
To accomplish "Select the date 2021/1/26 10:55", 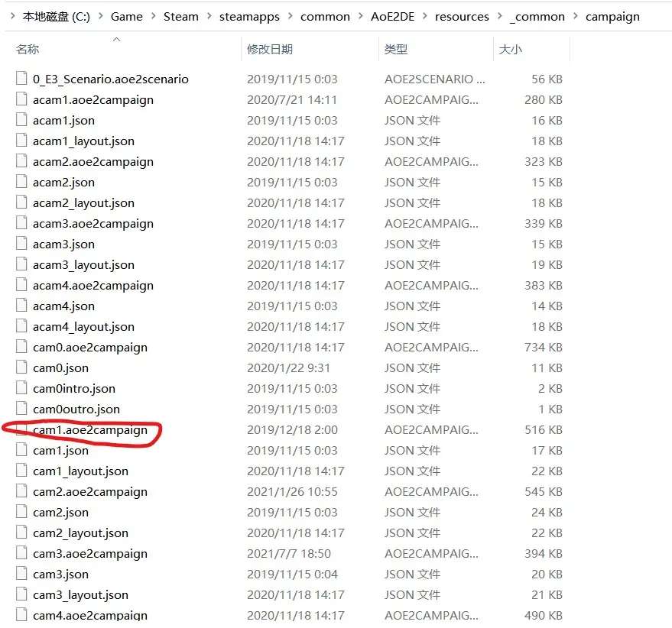I will pyautogui.click(x=292, y=491).
